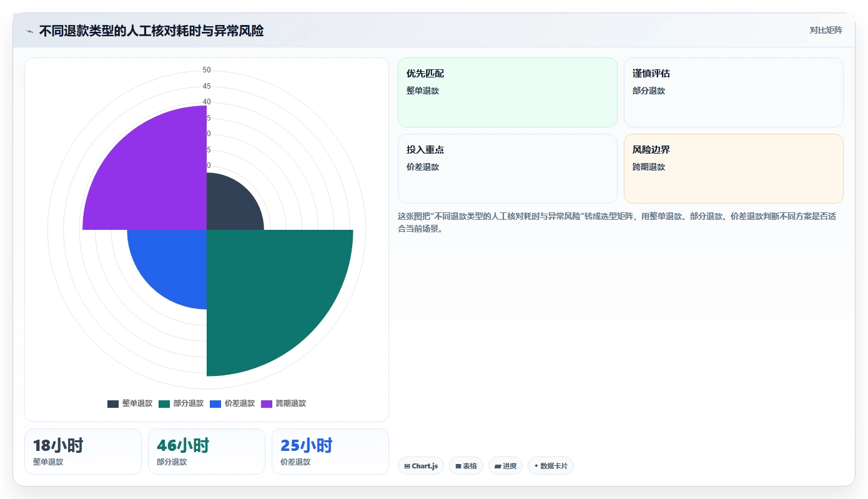Image resolution: width=868 pixels, height=499 pixels.
Task: Click the icon in the 进度 chip
Action: 498,467
